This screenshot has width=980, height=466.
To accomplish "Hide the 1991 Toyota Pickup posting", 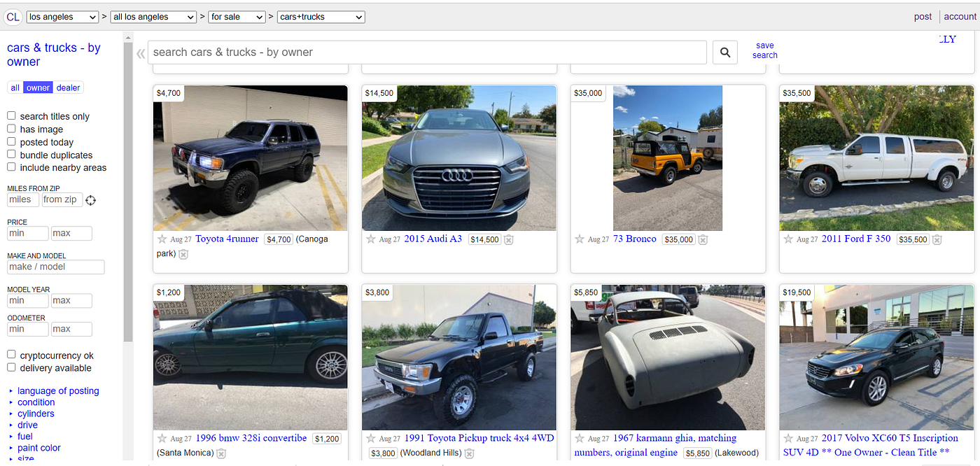I will (x=470, y=453).
